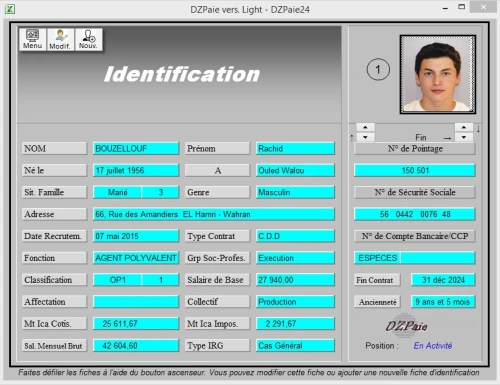Click the Marié family status field
500x385 pixels.
point(117,192)
